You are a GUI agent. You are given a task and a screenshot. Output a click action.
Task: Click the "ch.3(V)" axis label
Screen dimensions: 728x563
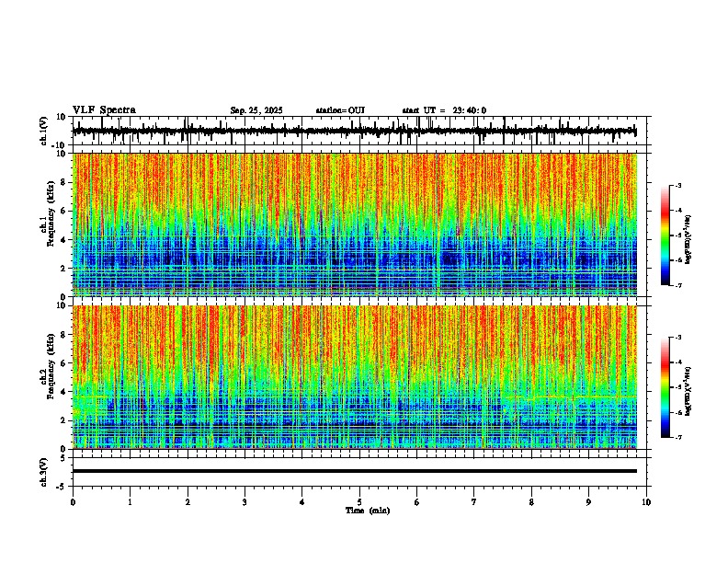pyautogui.click(x=43, y=473)
